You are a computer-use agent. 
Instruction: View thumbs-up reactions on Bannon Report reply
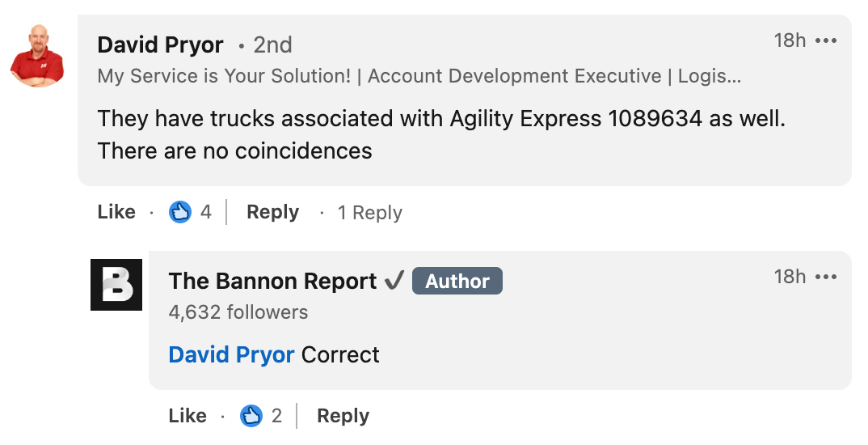coord(251,416)
